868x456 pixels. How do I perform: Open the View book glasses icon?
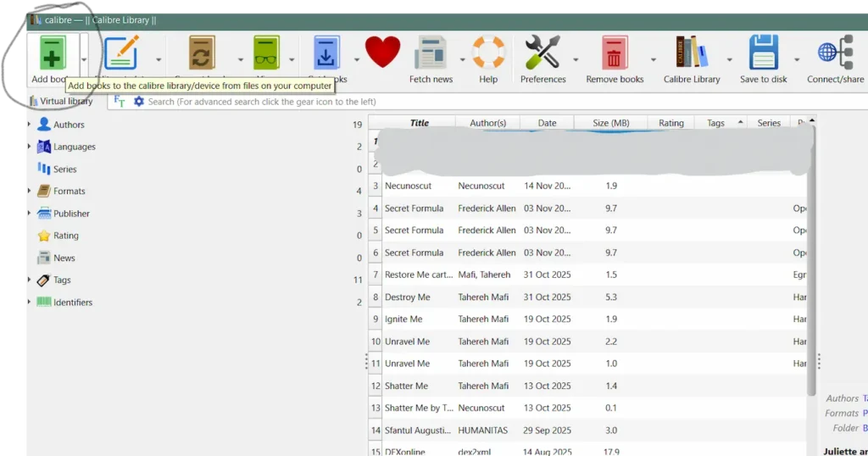point(266,53)
